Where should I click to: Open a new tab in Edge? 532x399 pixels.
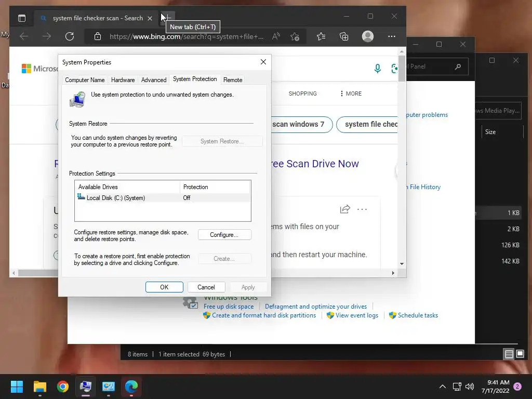pos(168,17)
